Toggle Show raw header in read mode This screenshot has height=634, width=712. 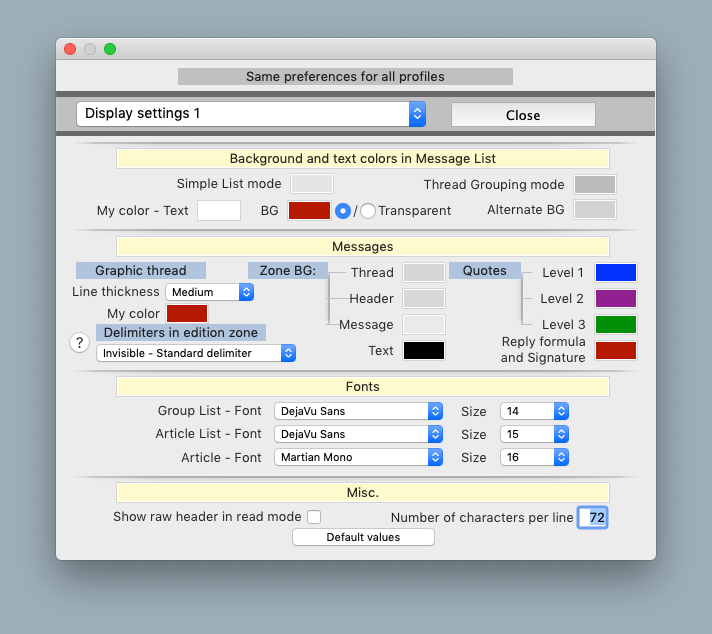tap(314, 517)
